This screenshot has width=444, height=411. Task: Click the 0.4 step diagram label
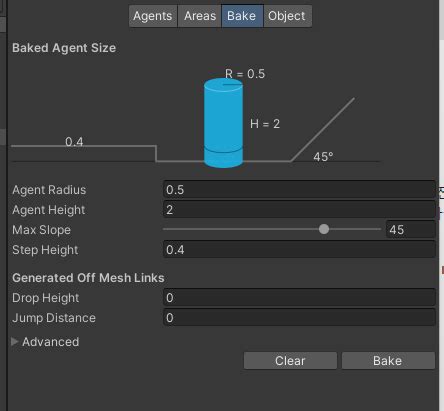74,142
